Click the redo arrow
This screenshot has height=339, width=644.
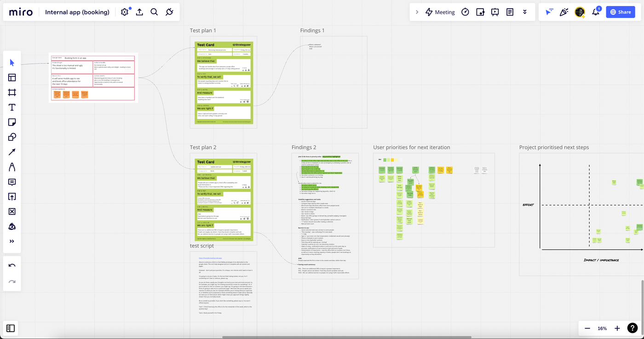point(12,282)
